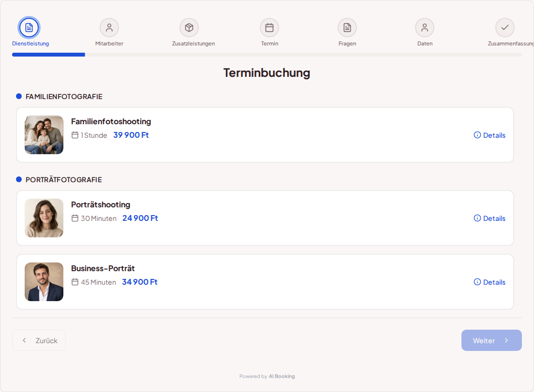Screen dimensions: 534x392
Task: Click the 34 900 Ft price
Action: click(x=140, y=282)
